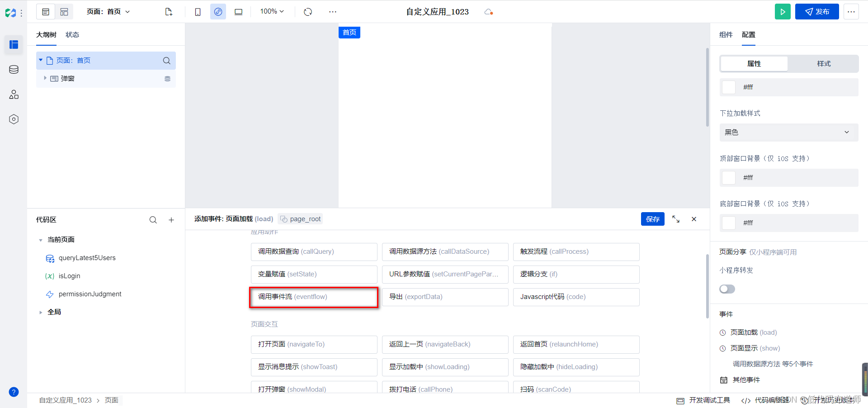This screenshot has width=868, height=408.
Task: Click the 发布 publish button
Action: click(817, 12)
